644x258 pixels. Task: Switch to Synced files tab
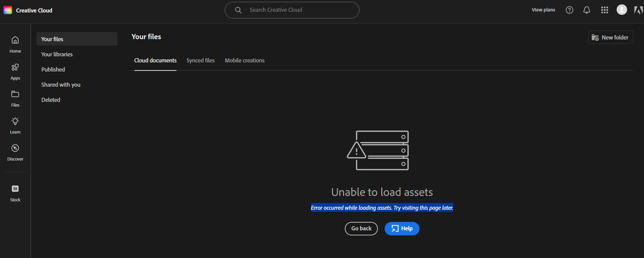(201, 60)
